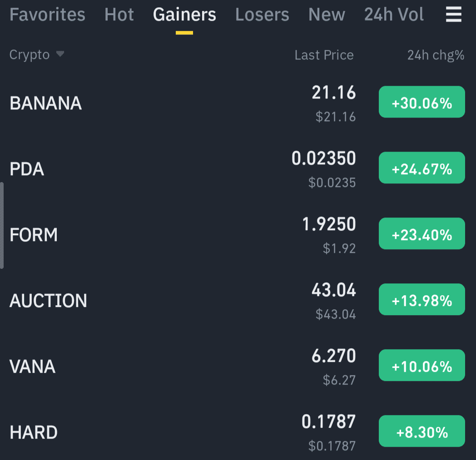Open the BANANA crypto row
Screen dimensions: 476x460
(x=238, y=103)
